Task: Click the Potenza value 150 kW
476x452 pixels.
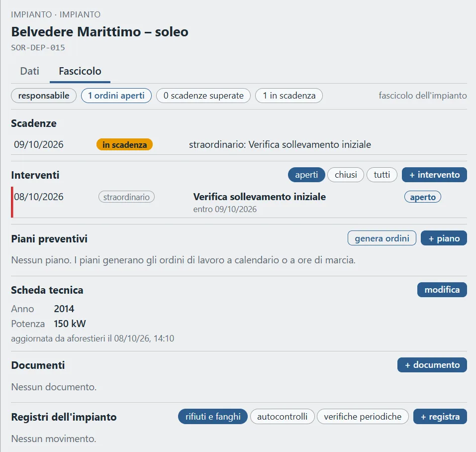Action: point(70,324)
